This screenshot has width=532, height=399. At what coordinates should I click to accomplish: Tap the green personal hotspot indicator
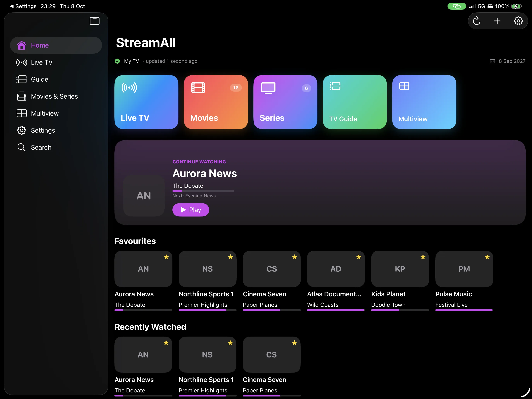click(x=456, y=6)
